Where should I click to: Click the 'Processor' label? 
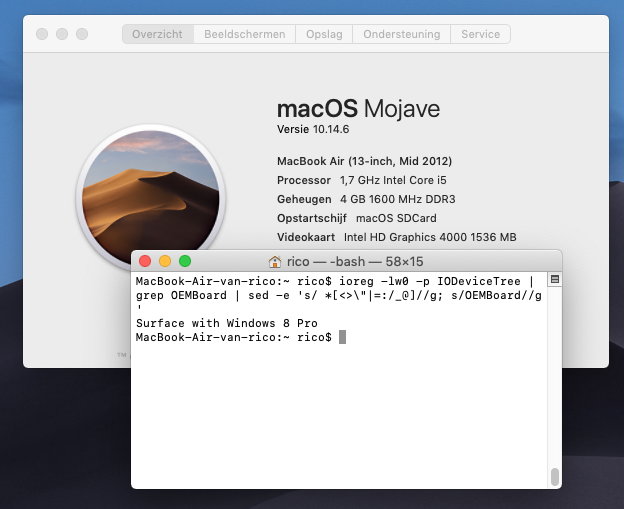point(304,180)
